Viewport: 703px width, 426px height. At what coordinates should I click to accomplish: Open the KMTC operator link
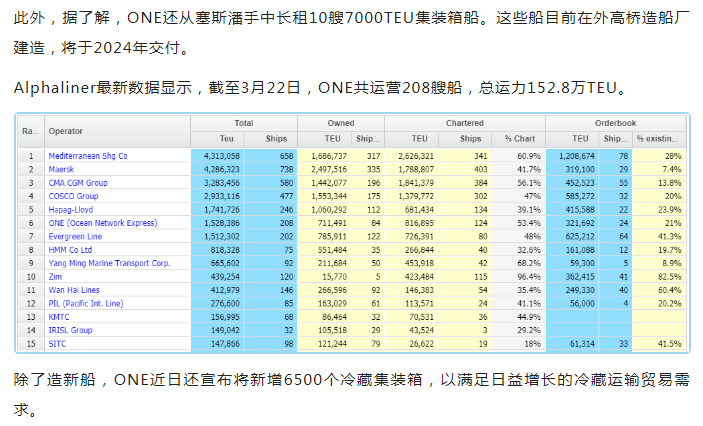point(59,317)
